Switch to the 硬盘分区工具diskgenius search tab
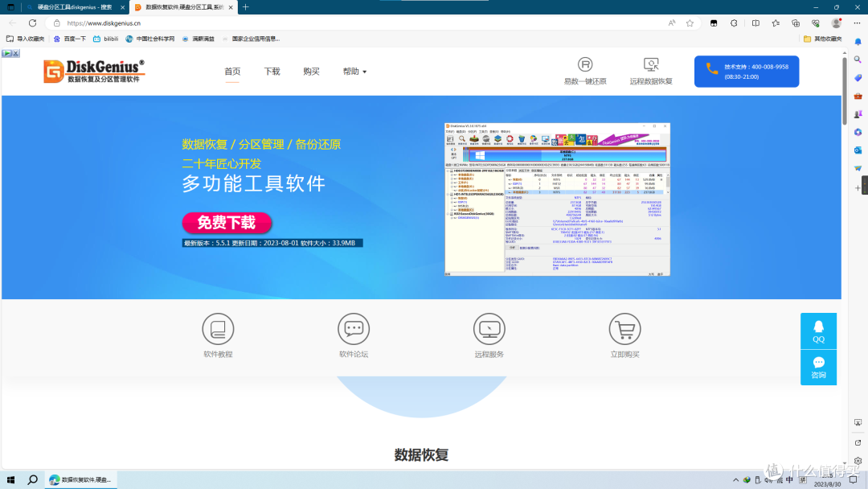This screenshot has width=868, height=489. pos(74,7)
